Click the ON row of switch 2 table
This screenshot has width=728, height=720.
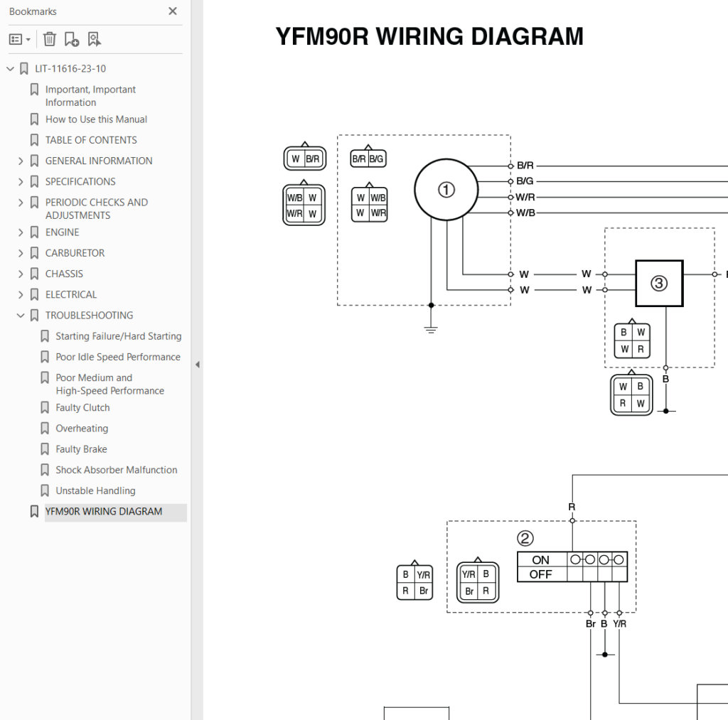[572, 560]
